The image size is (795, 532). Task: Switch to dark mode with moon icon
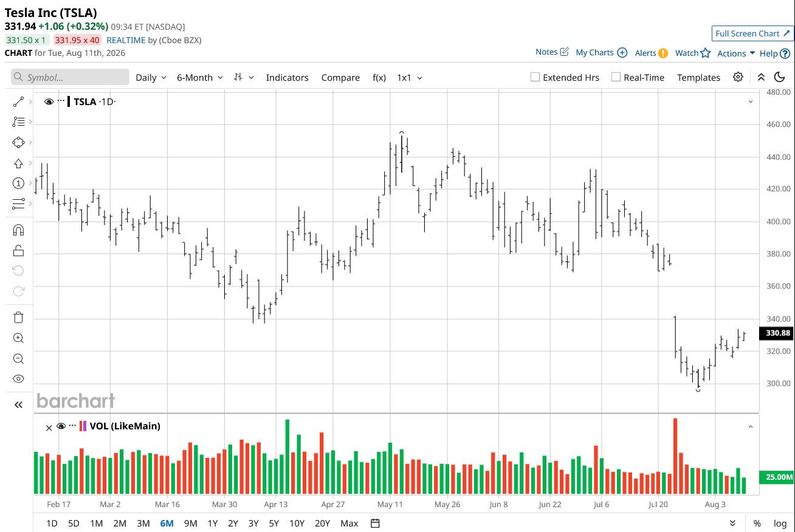[780, 77]
